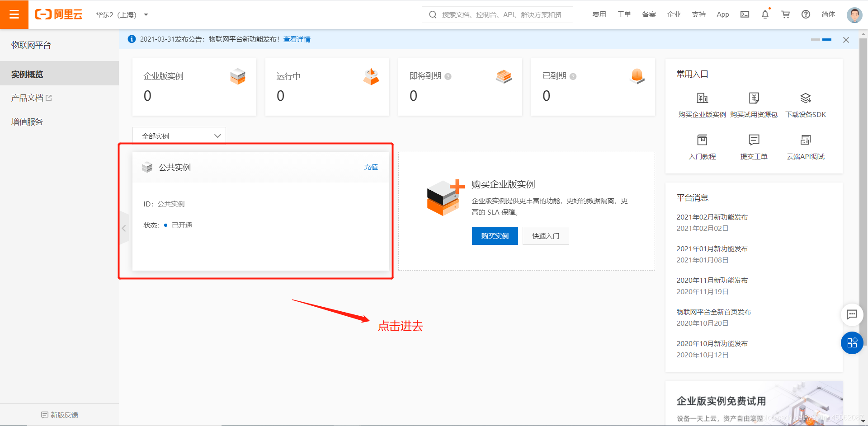
Task: Open the chat feedback floating icon
Action: 852,314
